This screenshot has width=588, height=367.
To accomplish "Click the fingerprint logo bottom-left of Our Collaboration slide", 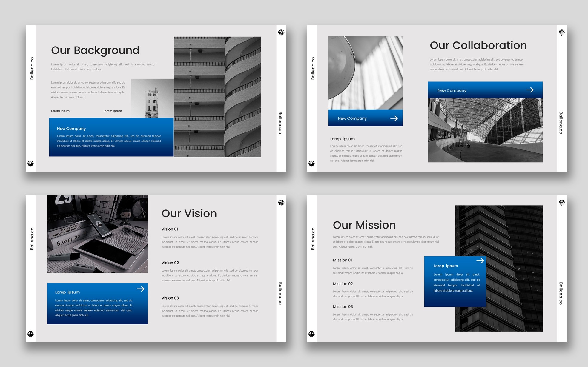I will 311,164.
